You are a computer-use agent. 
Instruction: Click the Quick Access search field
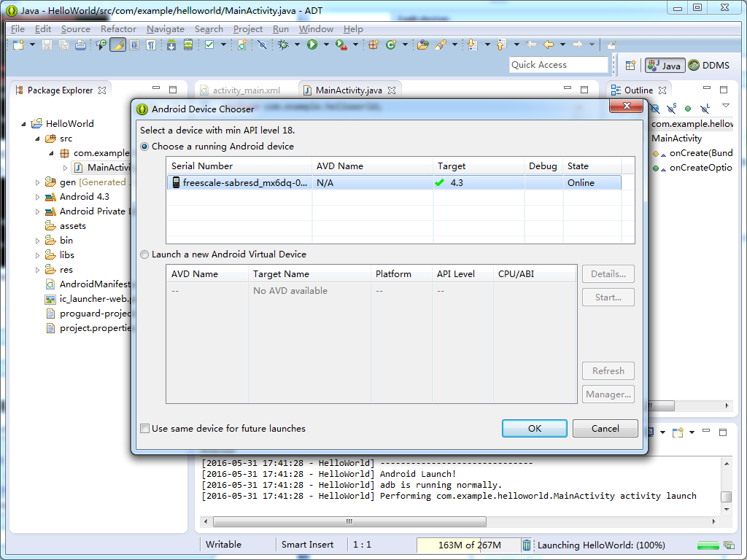tap(558, 65)
